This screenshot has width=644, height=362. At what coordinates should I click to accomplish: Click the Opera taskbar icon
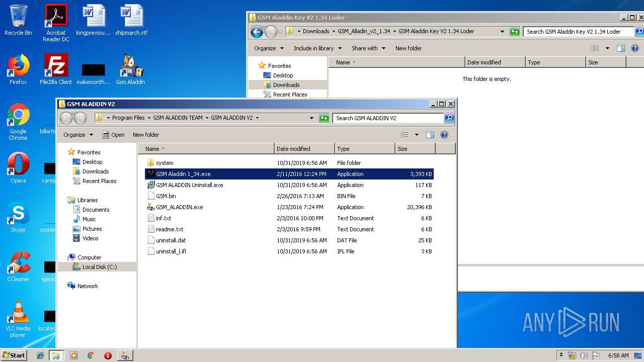[x=108, y=355]
